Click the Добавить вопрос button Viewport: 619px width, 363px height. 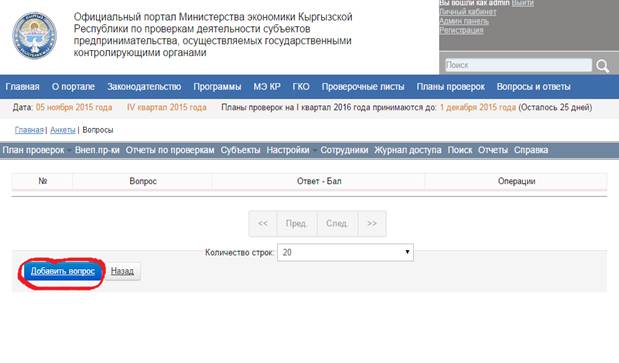coord(63,271)
